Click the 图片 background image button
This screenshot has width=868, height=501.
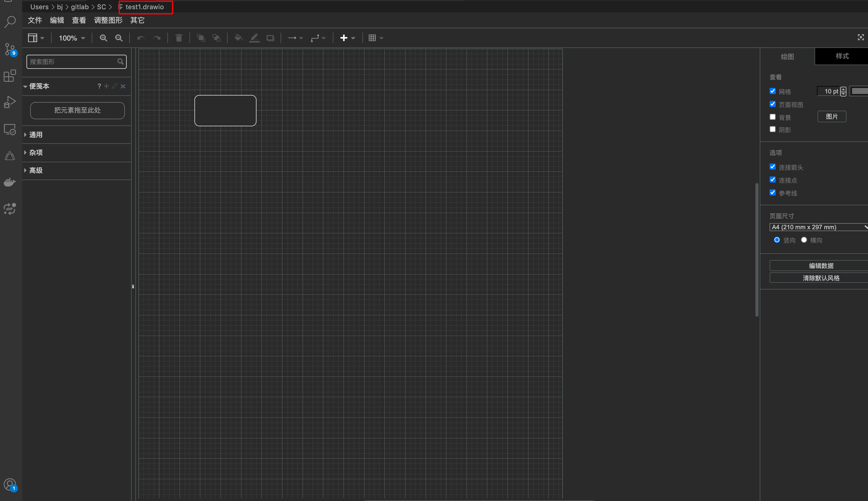tap(832, 117)
